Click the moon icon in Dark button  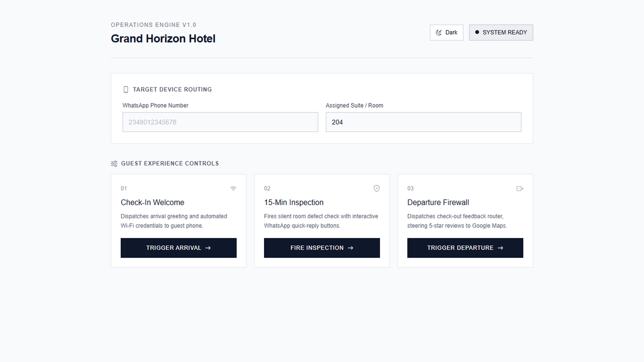(x=439, y=32)
